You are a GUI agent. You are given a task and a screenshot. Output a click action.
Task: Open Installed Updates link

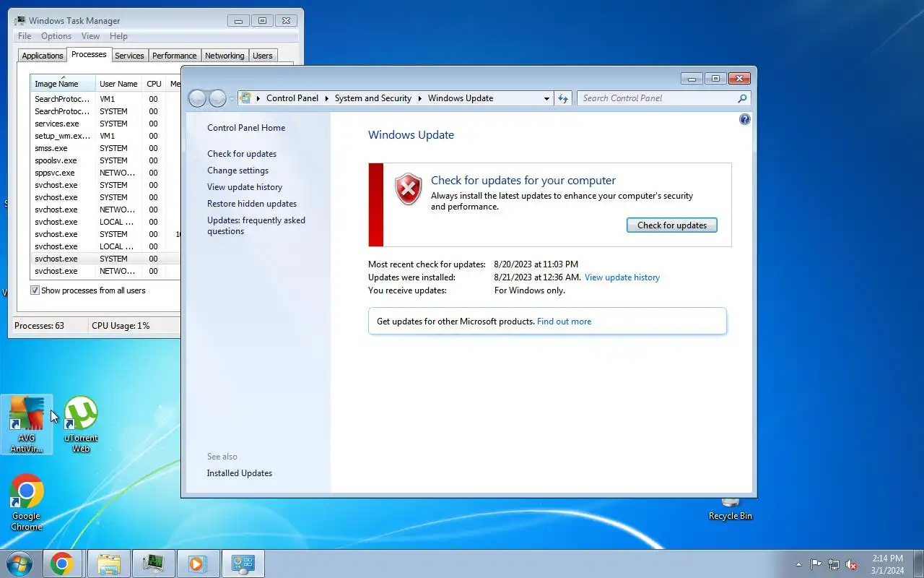pos(240,473)
